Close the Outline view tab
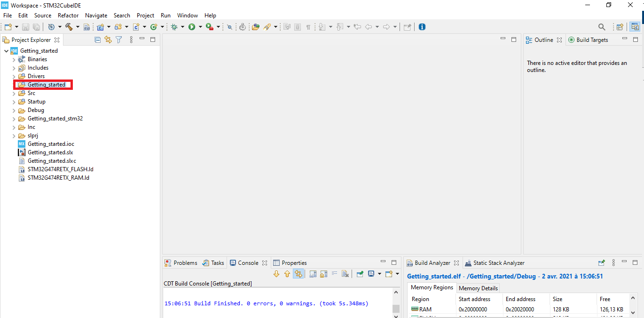Screen dimensions: 644x318 click(559, 40)
